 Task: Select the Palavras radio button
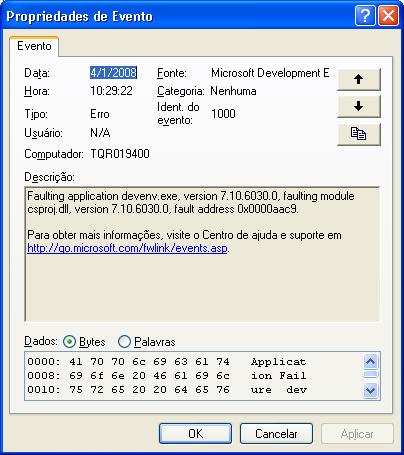pyautogui.click(x=124, y=342)
